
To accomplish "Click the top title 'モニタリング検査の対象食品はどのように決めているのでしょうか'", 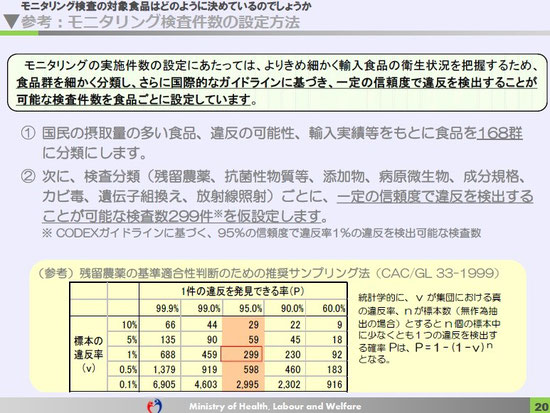I will (x=166, y=6).
